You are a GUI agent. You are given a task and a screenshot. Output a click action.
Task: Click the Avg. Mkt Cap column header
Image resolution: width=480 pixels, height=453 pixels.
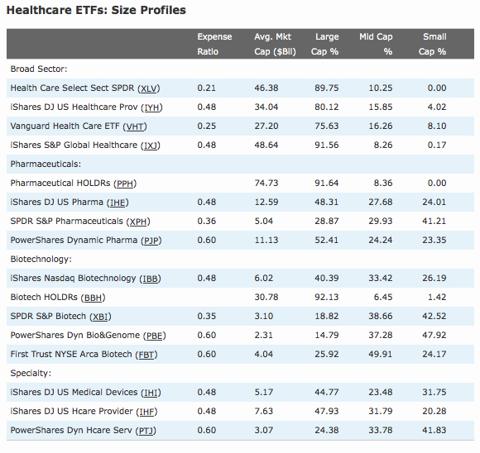[275, 44]
